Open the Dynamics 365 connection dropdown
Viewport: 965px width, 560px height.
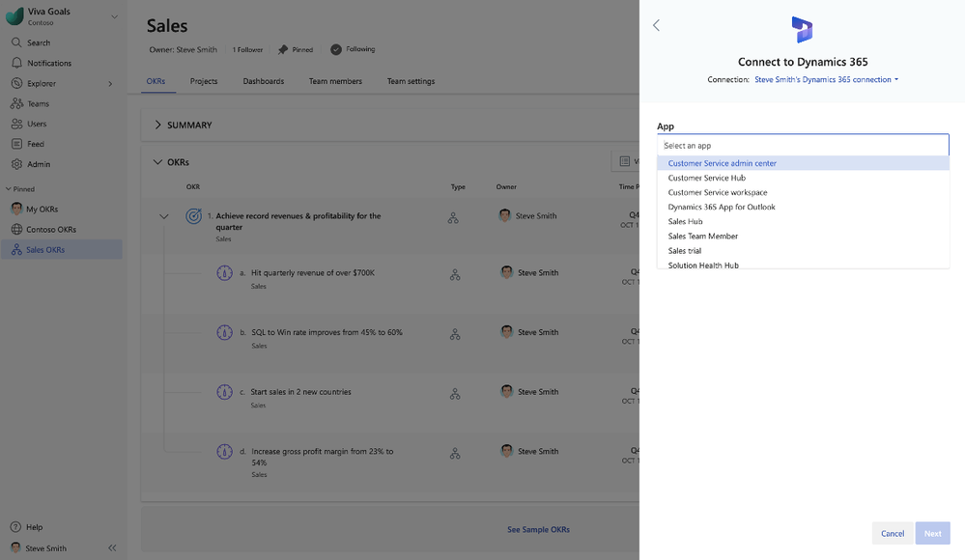pos(826,80)
